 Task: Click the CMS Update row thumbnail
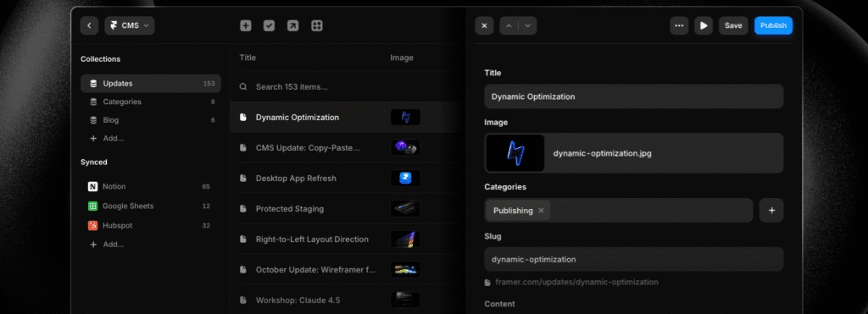point(405,147)
